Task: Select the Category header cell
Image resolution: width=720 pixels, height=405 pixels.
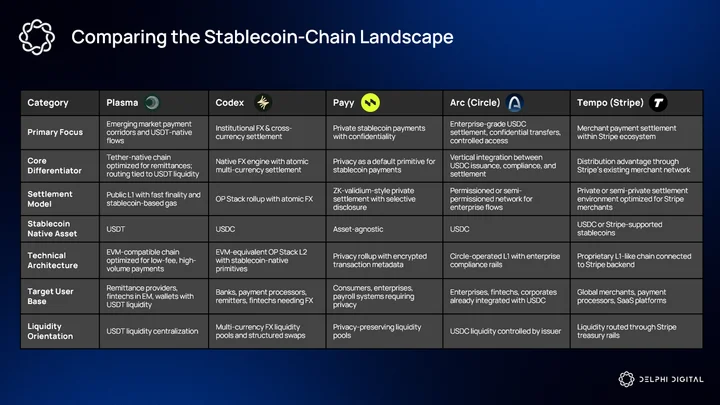Action: tap(60, 103)
